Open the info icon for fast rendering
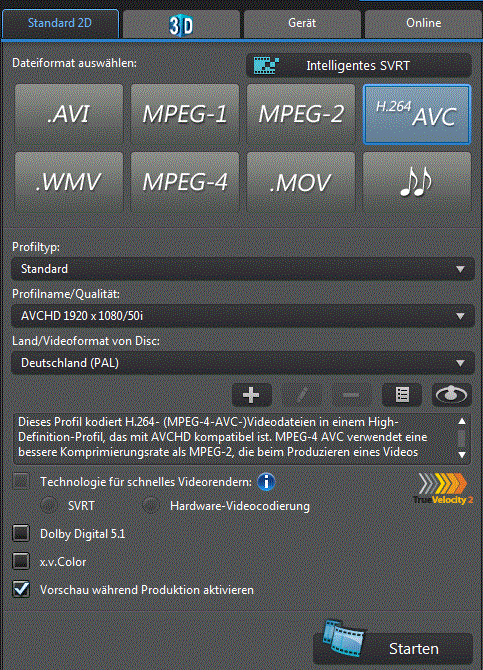 click(x=266, y=482)
